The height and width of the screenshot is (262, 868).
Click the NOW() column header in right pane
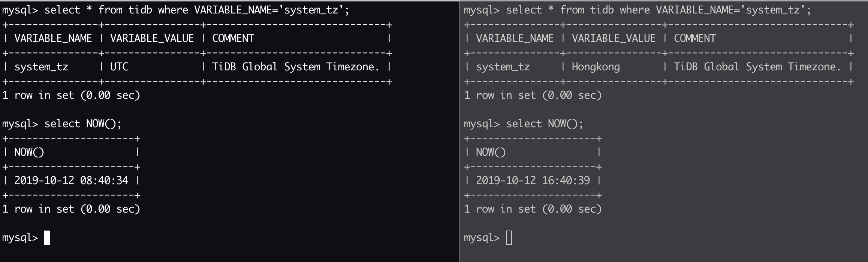pos(491,152)
